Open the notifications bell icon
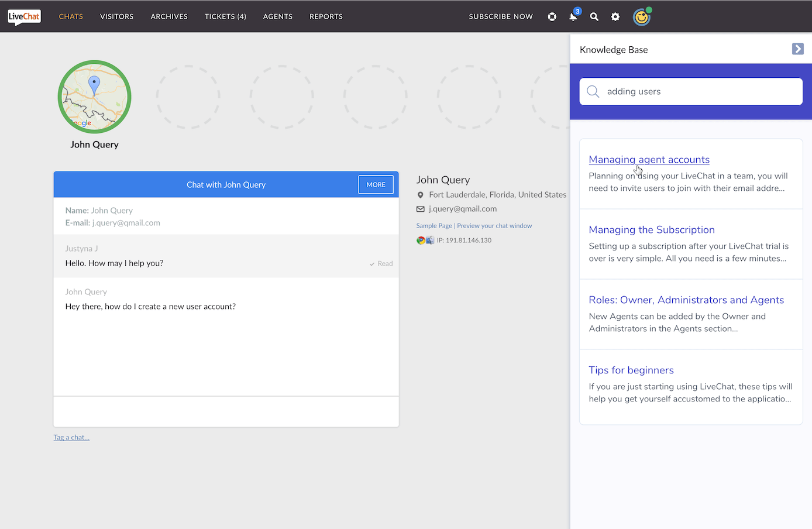 click(573, 16)
